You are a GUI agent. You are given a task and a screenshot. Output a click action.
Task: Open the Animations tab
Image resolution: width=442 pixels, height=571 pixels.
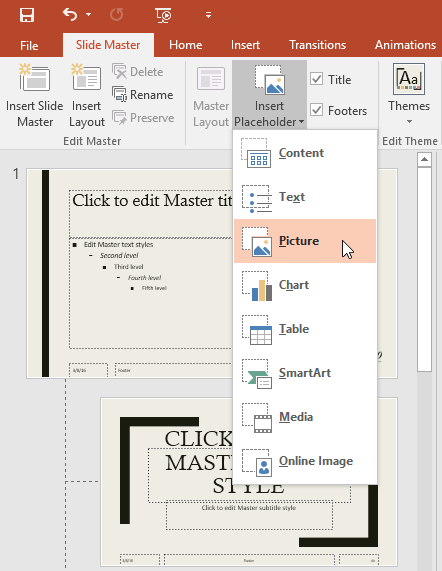pos(405,45)
